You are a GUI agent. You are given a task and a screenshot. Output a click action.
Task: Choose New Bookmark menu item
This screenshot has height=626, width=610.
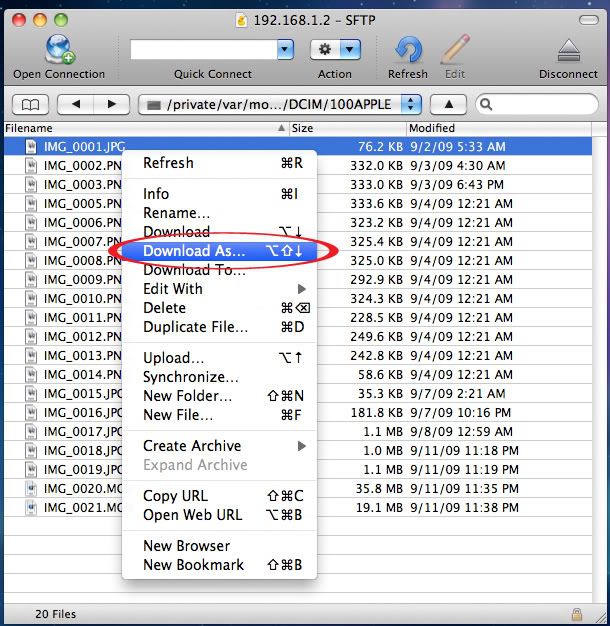pyautogui.click(x=220, y=565)
